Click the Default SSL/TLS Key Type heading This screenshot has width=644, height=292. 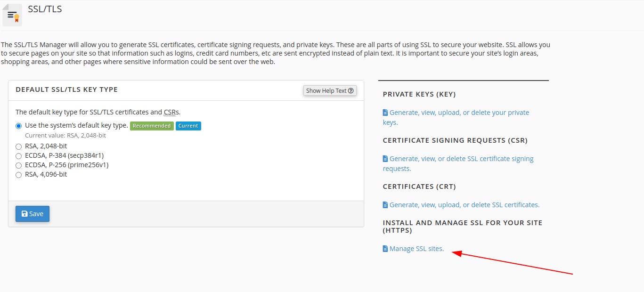[x=67, y=89]
